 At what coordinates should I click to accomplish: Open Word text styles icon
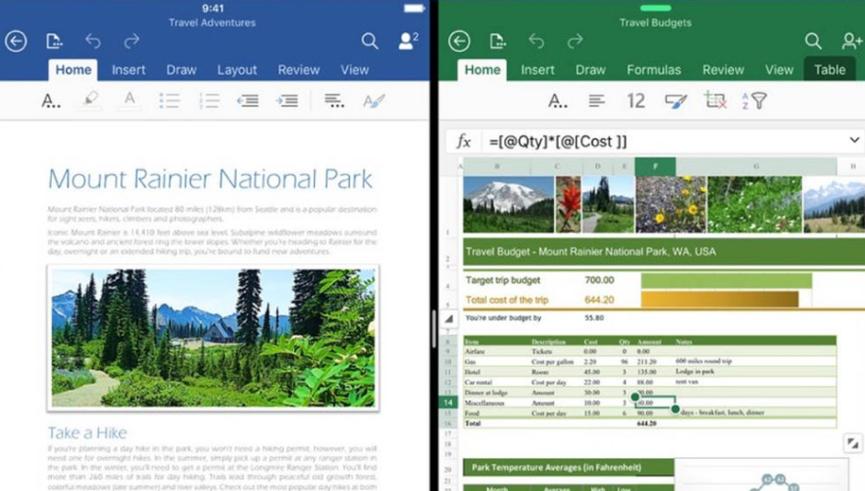[374, 100]
